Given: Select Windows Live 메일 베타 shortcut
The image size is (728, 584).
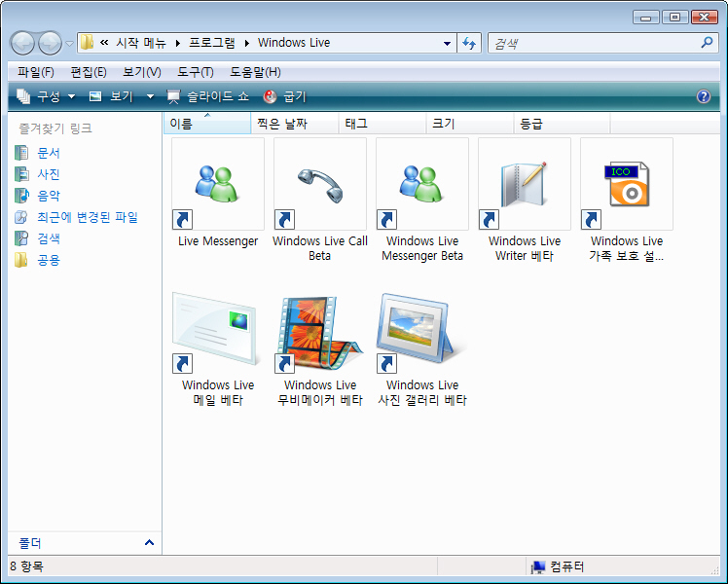Looking at the screenshot, I should tap(218, 348).
